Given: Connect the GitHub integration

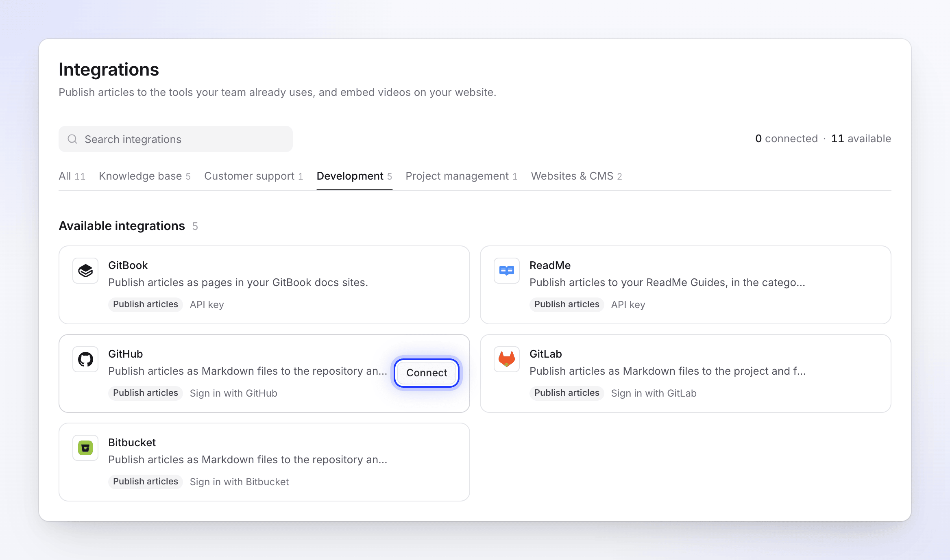Looking at the screenshot, I should click(x=427, y=373).
